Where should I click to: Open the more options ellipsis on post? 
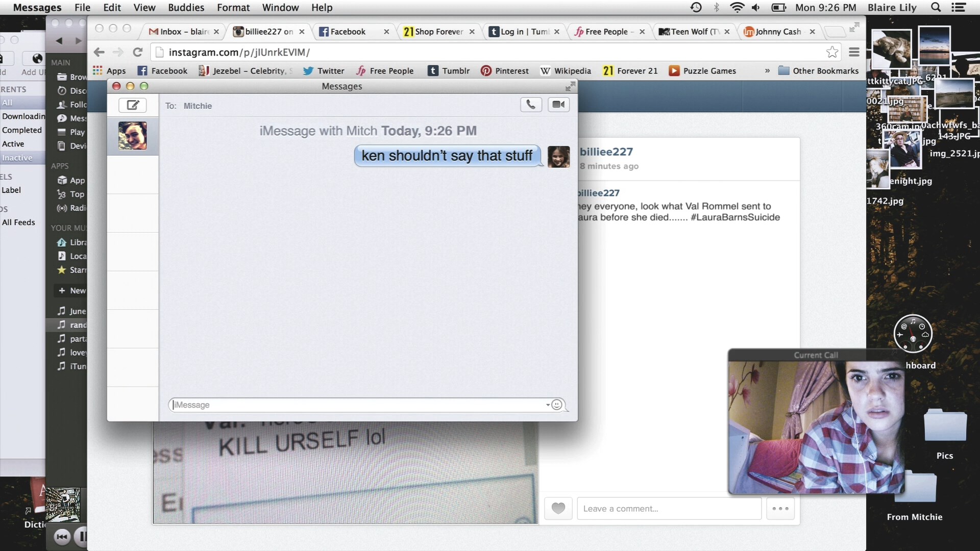780,508
